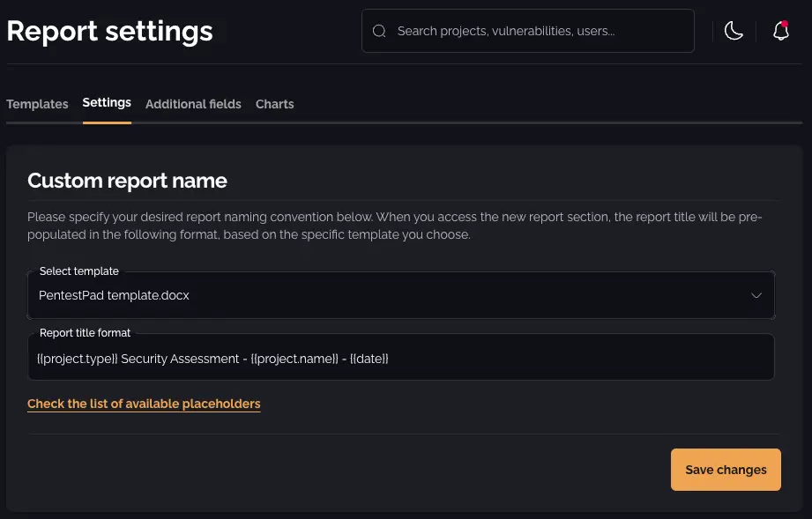Viewport: 812px width, 519px height.
Task: Open the chevron on PentestPad template.docx
Action: coord(756,295)
